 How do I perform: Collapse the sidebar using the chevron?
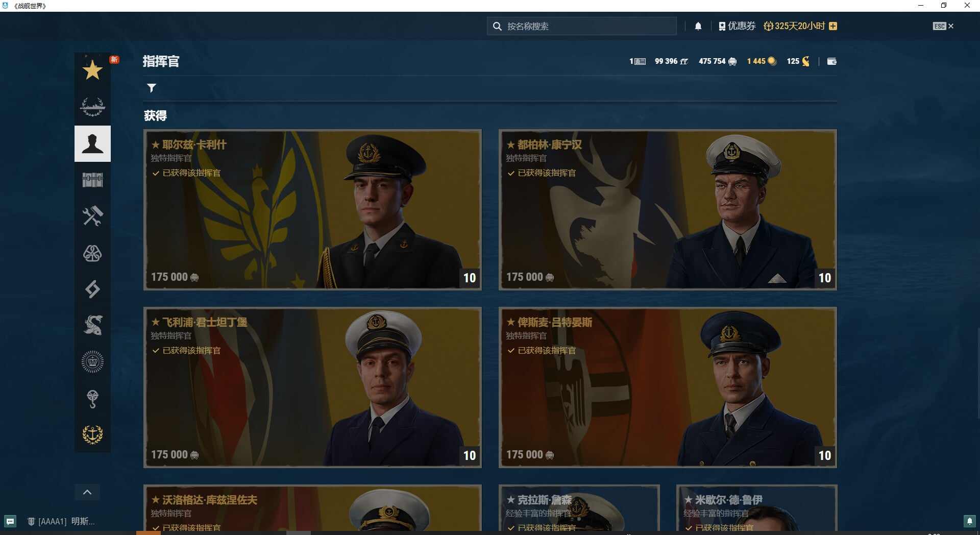[87, 492]
